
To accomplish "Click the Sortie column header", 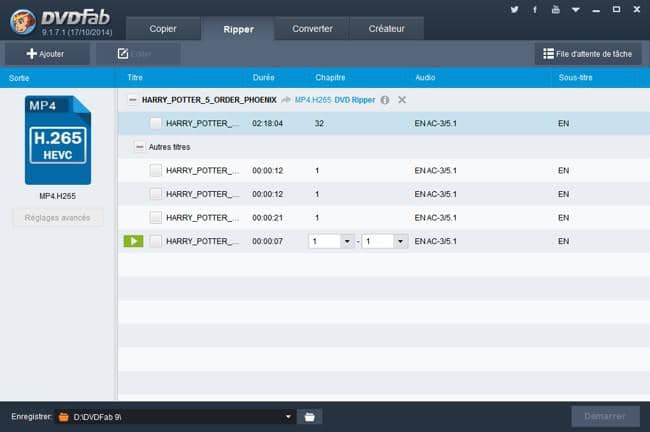I will [x=19, y=78].
